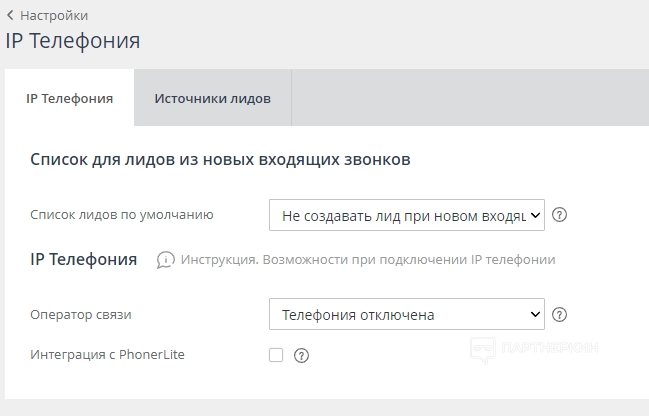Viewport: 649px width, 416px height.
Task: Click heading Список для лидов из новых входящих звонков
Action: coord(221,158)
